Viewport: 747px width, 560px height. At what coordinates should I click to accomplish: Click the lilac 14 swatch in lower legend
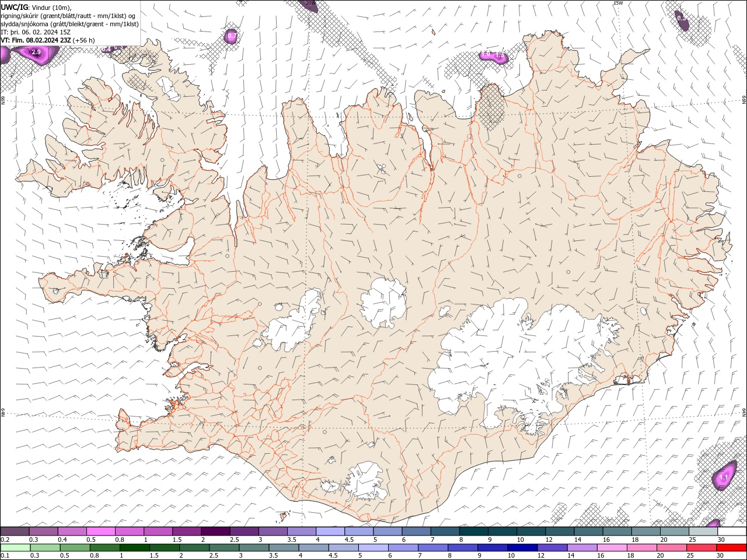[581, 548]
